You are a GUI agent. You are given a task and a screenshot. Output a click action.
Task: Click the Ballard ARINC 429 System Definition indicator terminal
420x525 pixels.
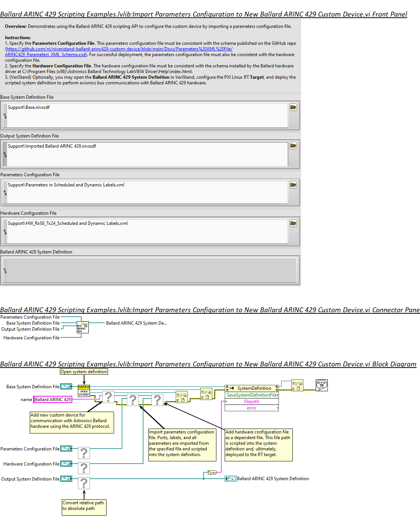(x=231, y=479)
